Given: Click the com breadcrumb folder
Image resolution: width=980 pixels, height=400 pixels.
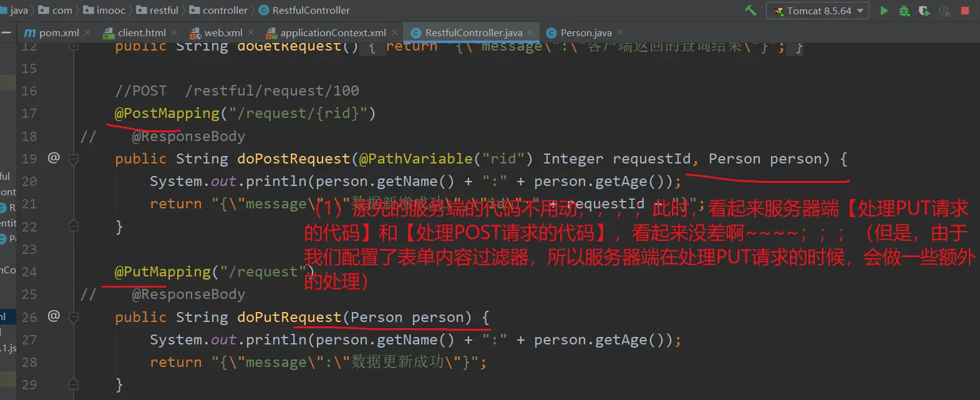Looking at the screenshot, I should click(x=56, y=10).
